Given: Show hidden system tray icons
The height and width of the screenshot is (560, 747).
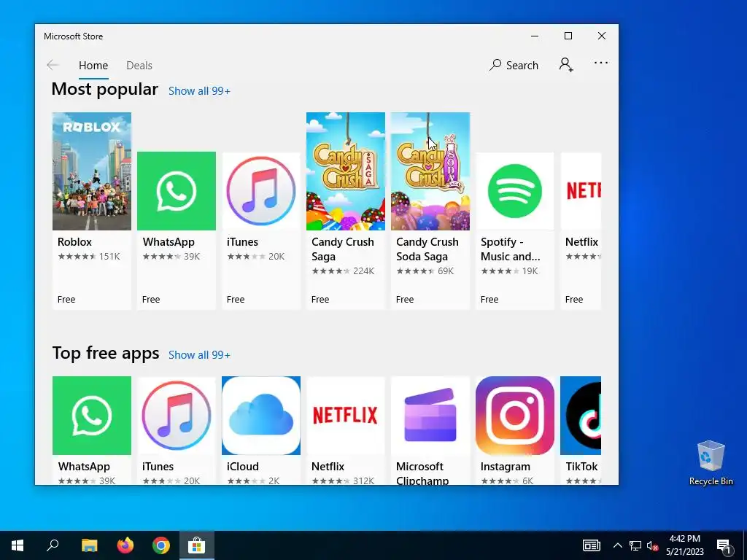Looking at the screenshot, I should point(617,545).
